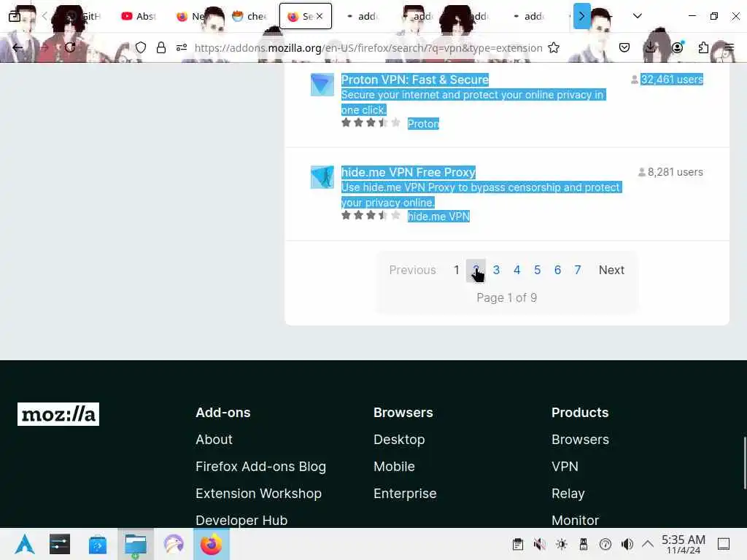Screen dimensions: 747x560
Task: Close the active 'Se' search tab
Action: pos(320,16)
